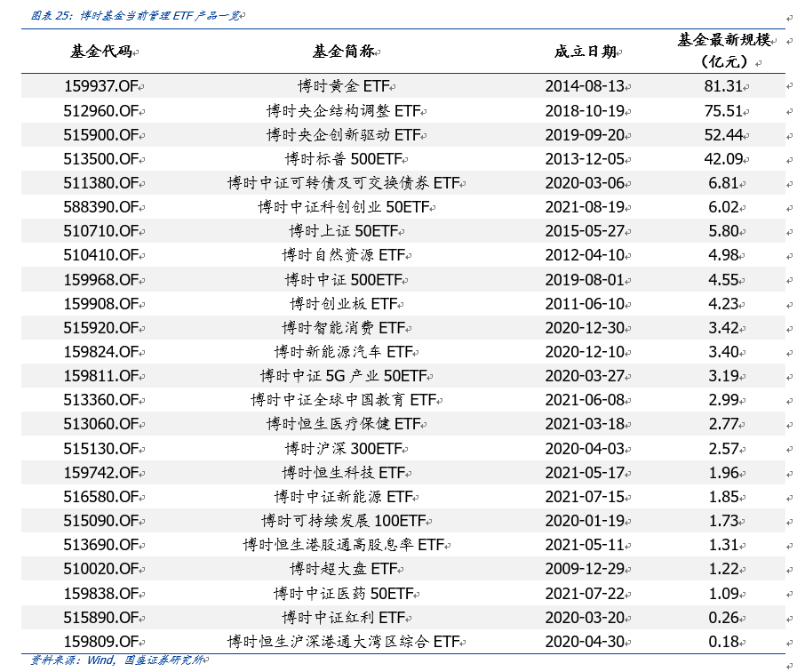Select fund code 513360.OF

[101, 399]
